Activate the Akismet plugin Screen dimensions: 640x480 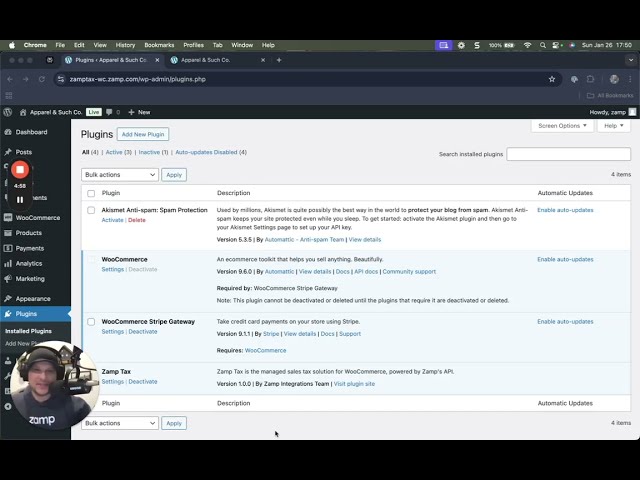[x=112, y=220]
